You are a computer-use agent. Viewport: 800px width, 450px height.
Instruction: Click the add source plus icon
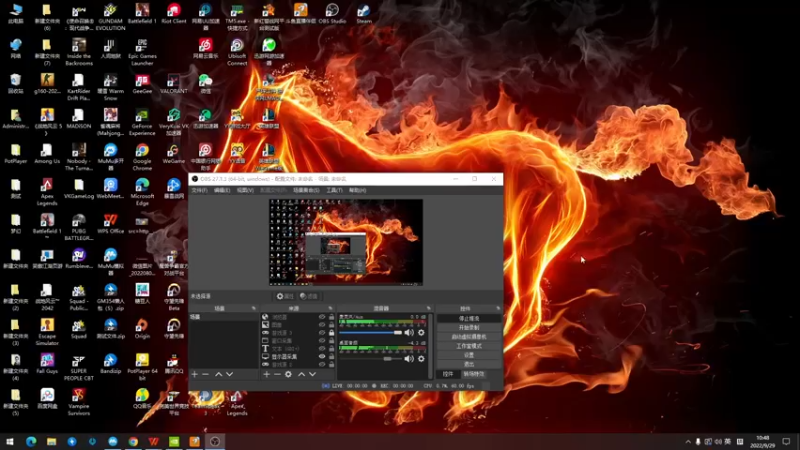(x=266, y=374)
